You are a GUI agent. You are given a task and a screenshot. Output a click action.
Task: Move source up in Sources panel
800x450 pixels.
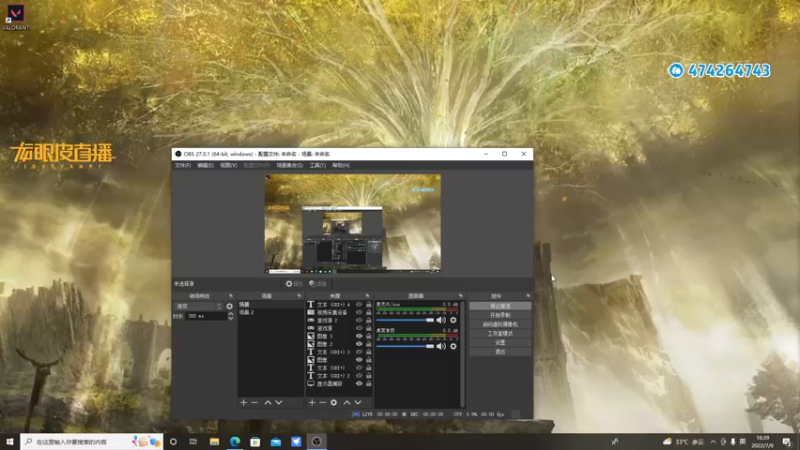tap(347, 403)
